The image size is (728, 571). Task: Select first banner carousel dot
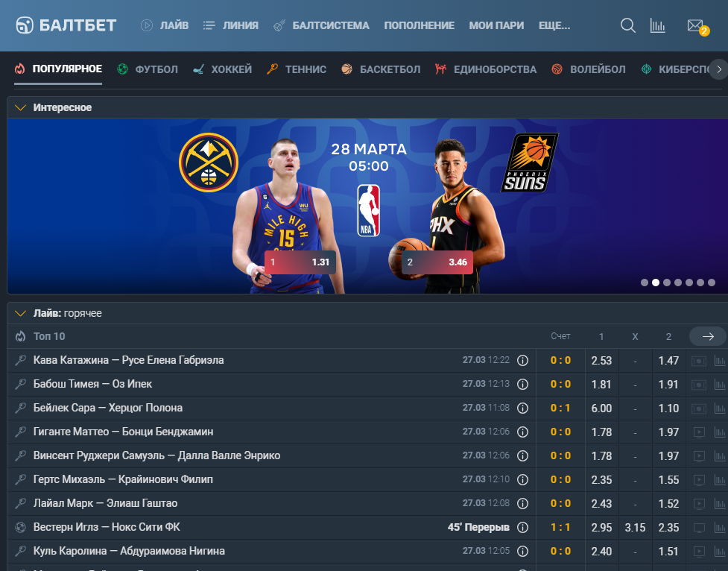click(645, 283)
